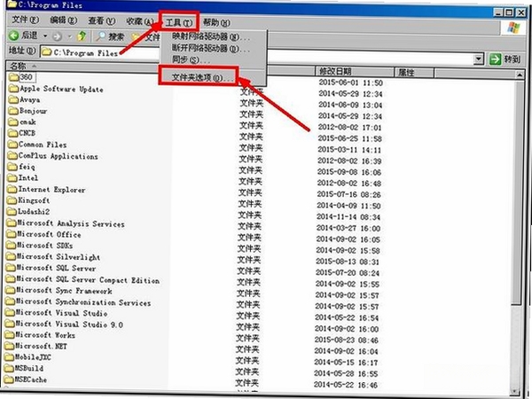
Task: Click the vertical scrollbar up arrow
Action: click(520, 74)
